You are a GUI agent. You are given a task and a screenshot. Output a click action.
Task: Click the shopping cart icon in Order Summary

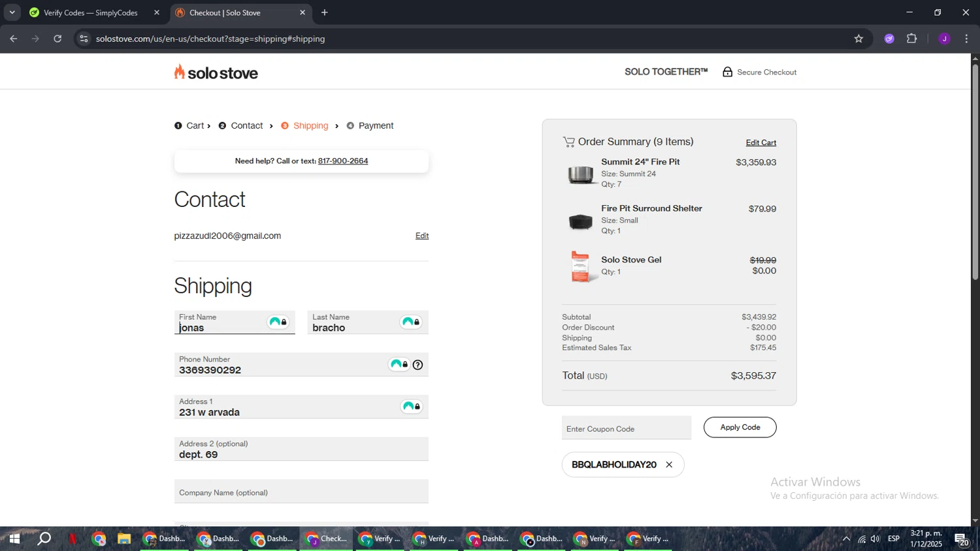click(568, 142)
